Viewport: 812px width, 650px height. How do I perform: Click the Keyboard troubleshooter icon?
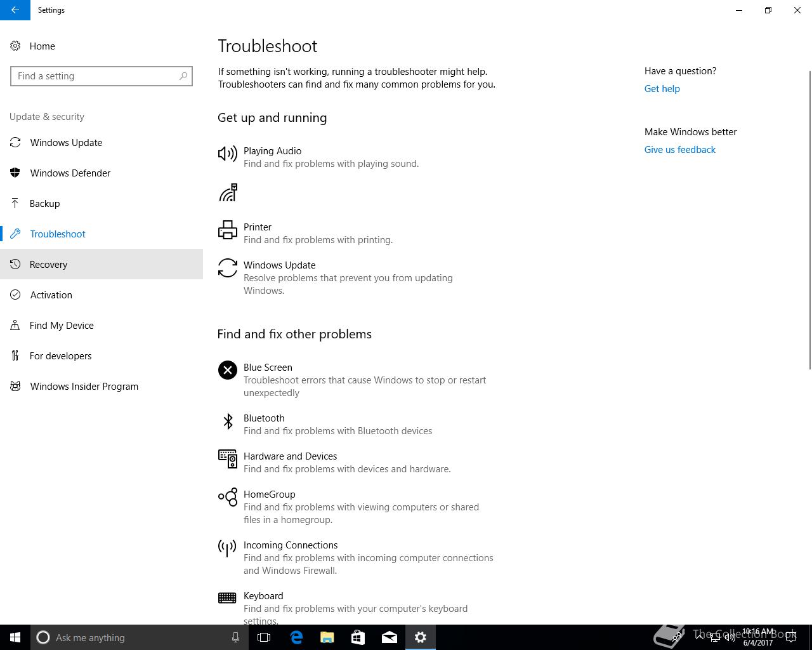point(227,598)
